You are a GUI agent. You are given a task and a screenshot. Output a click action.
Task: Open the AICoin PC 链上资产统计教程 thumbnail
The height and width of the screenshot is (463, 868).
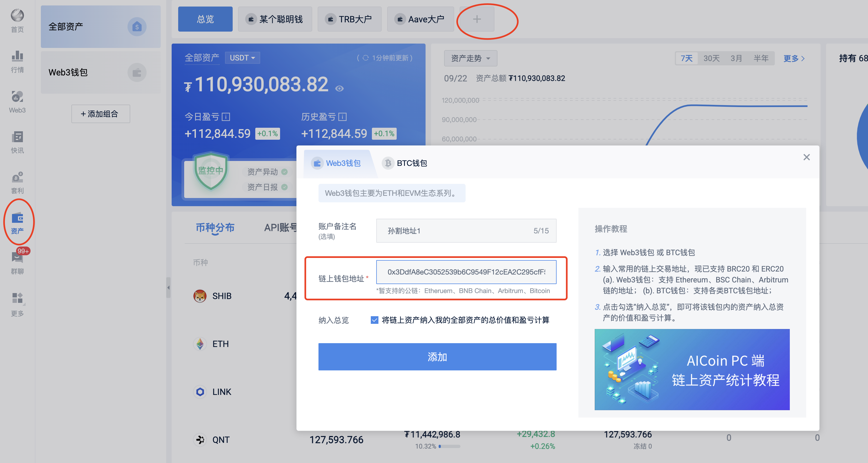coord(692,369)
